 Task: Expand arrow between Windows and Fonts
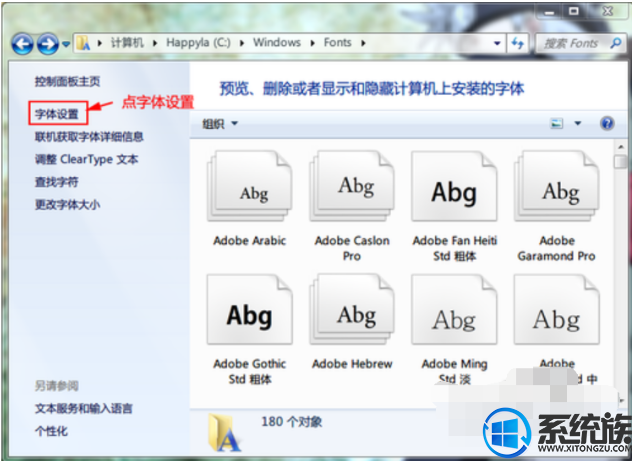313,43
